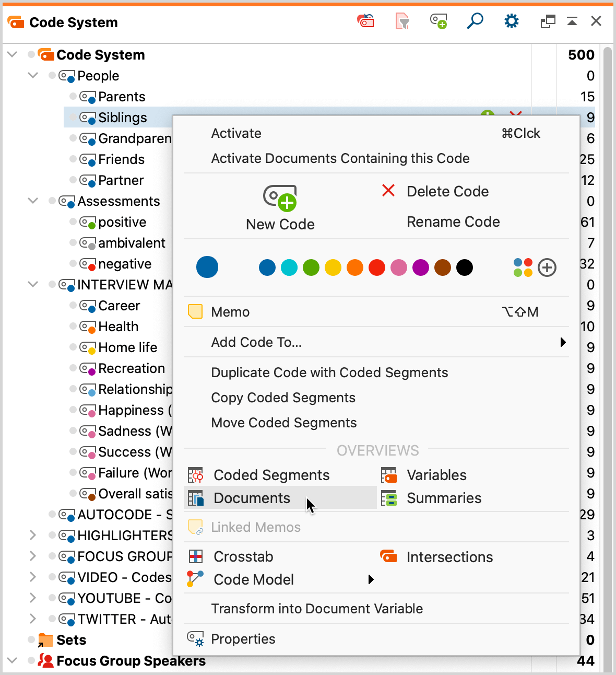Screen dimensions: 616x675
Task: Click the display only activated codes filter icon
Action: [x=402, y=21]
